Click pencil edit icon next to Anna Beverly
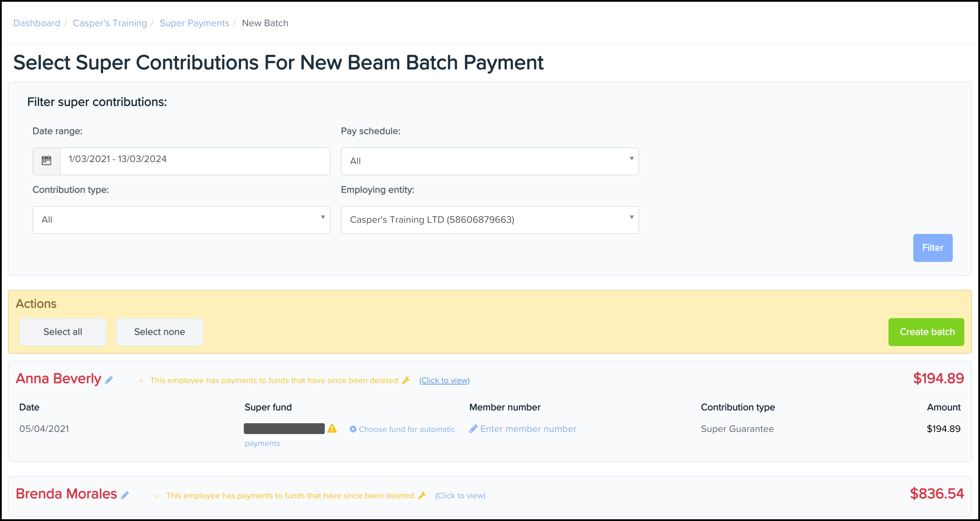Screen dimensions: 980x521 pos(109,380)
